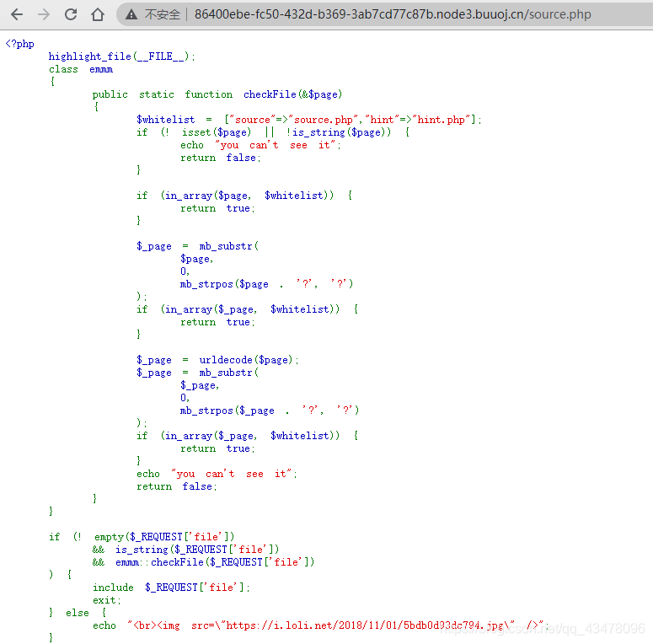Click "empty($_REQUEST['file'])" condition
This screenshot has height=644, width=653.
tap(164, 537)
